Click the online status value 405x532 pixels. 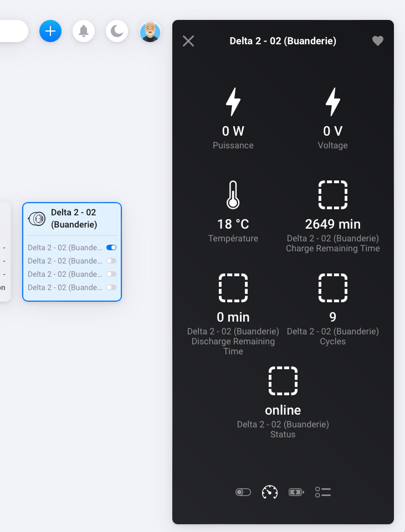[283, 410]
